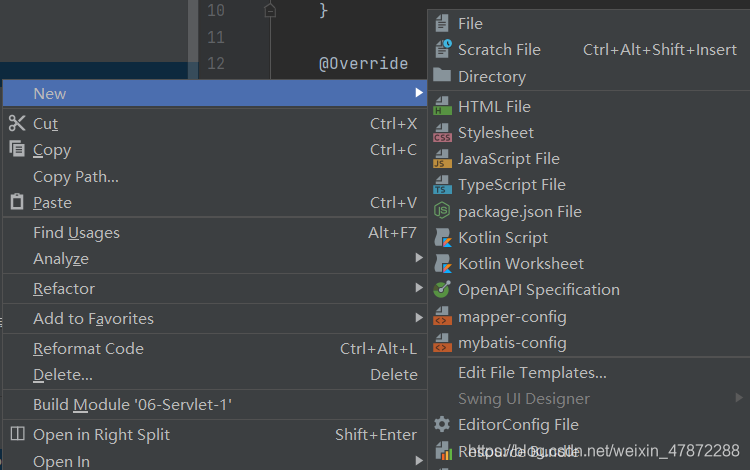This screenshot has width=750, height=470.
Task: Create a new HTML File
Action: 589,107
